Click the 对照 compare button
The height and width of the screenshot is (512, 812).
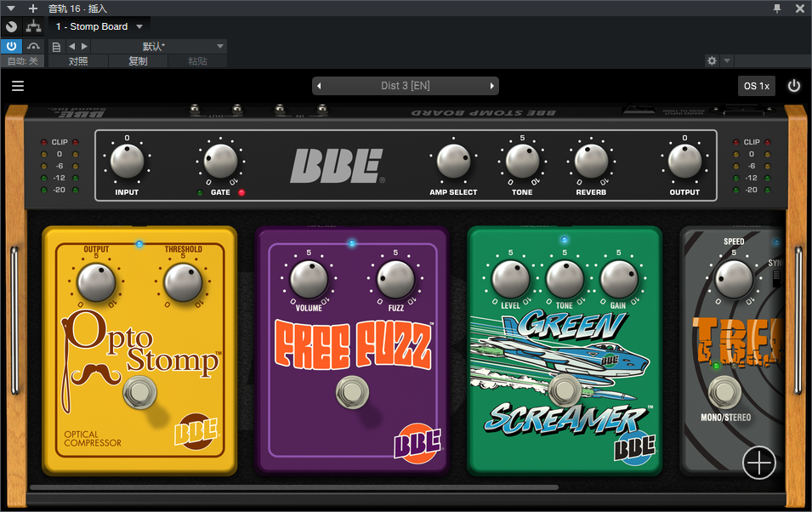(78, 61)
